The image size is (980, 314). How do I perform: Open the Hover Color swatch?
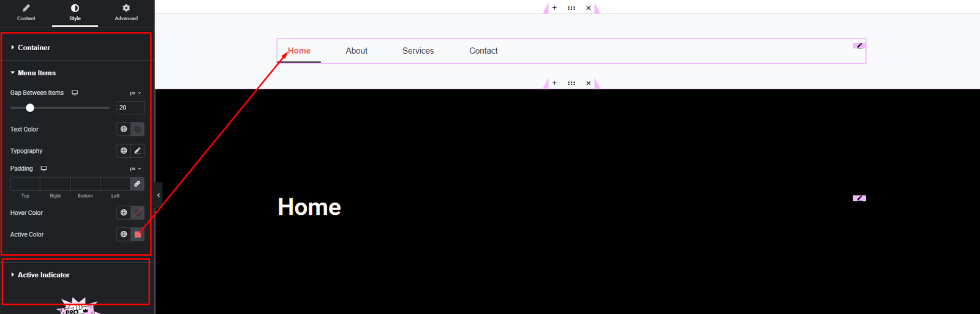pos(138,213)
